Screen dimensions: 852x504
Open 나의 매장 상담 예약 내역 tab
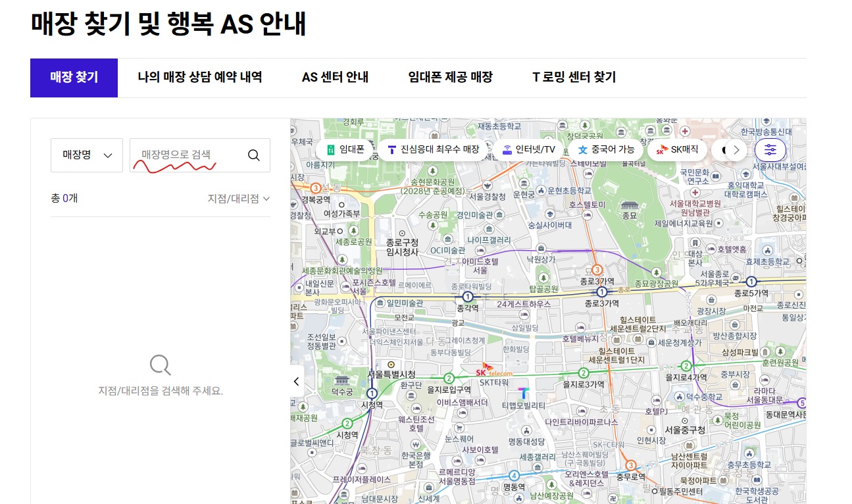coord(200,78)
